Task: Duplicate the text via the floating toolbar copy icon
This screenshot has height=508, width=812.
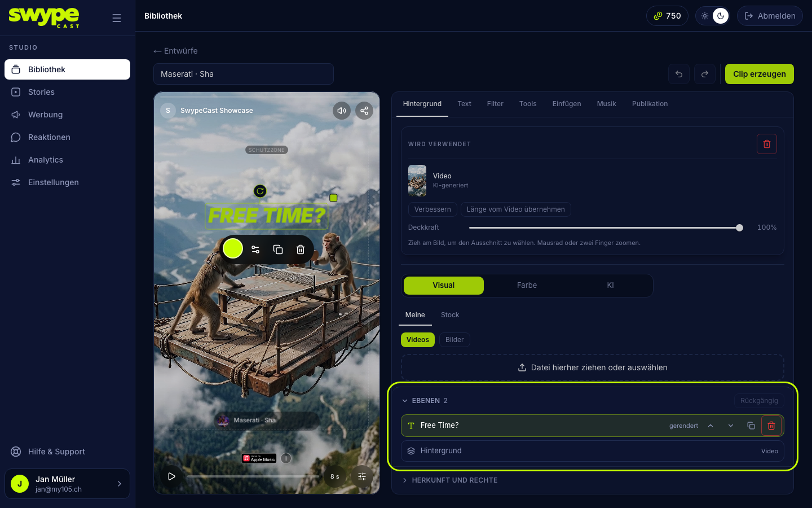Action: (278, 249)
